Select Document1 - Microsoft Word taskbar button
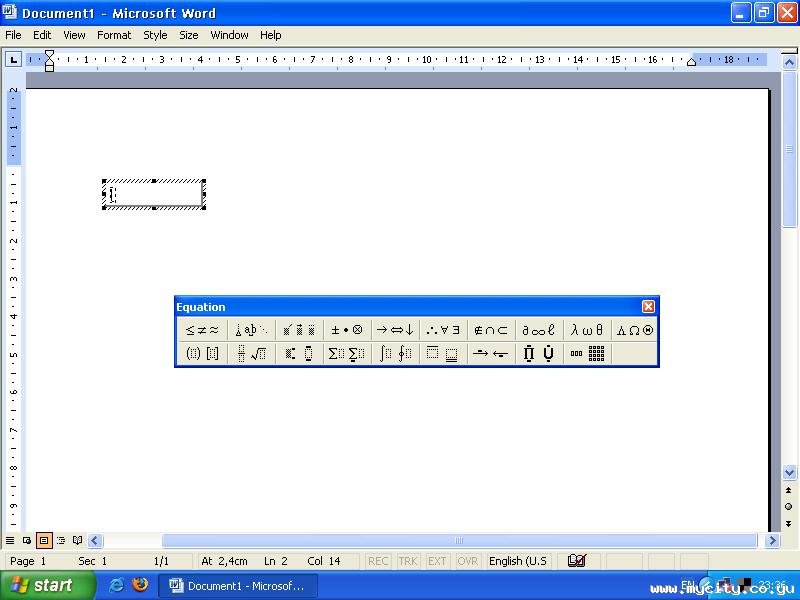800x600 pixels. pyautogui.click(x=238, y=586)
